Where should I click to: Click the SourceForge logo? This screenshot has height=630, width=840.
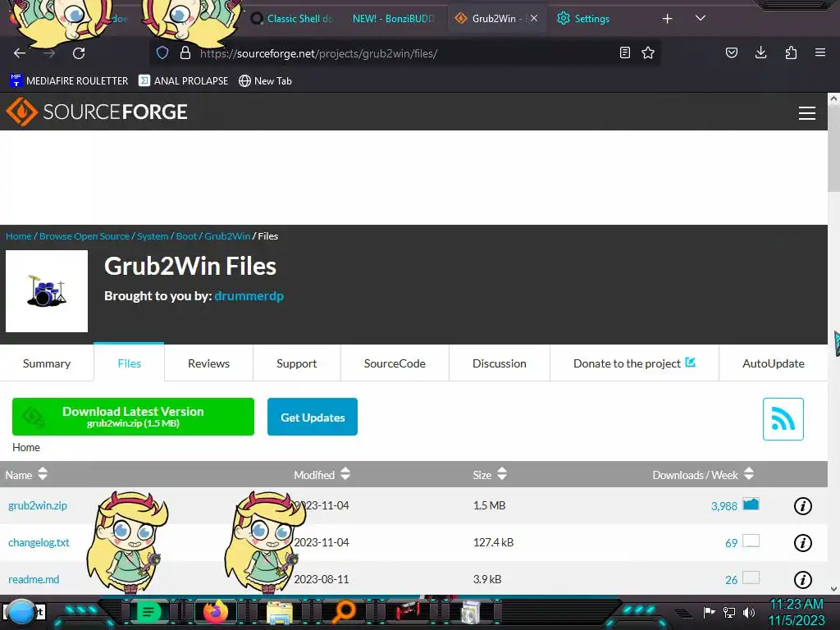[97, 112]
